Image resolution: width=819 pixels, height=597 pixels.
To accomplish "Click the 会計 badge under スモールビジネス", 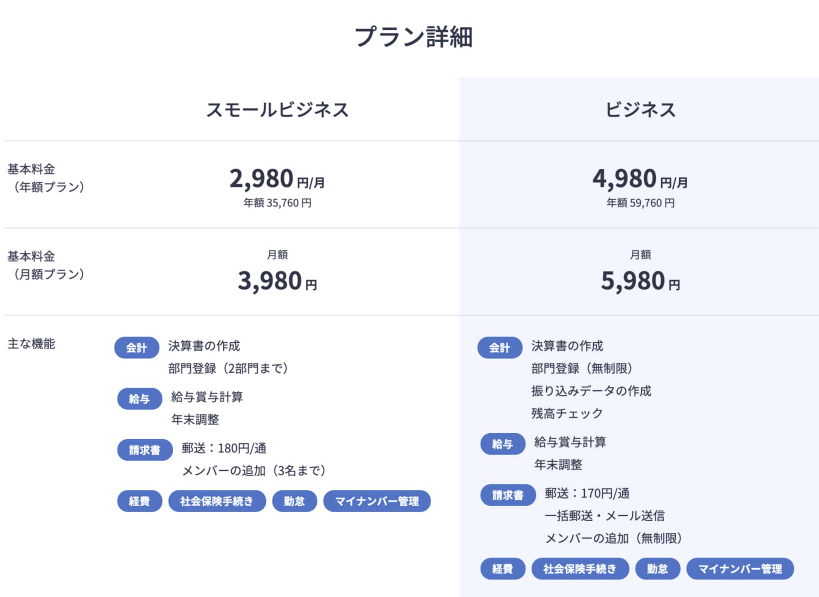I will (x=137, y=347).
